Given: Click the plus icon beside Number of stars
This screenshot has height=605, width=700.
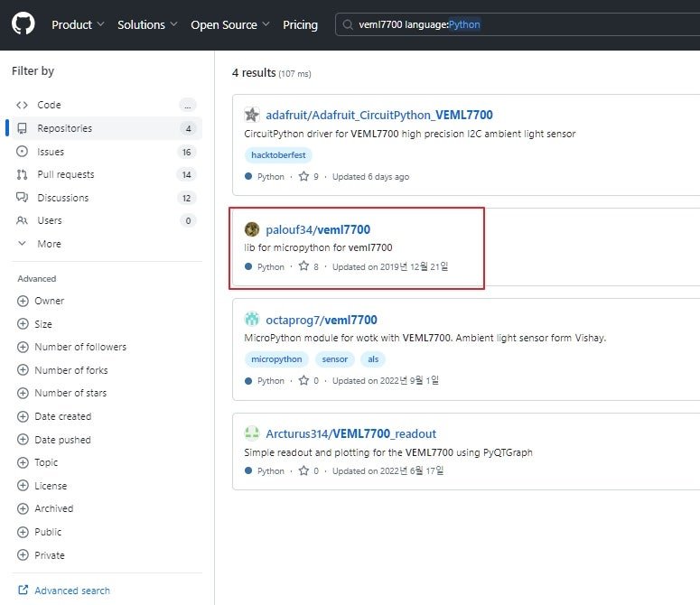Looking at the screenshot, I should pos(23,393).
